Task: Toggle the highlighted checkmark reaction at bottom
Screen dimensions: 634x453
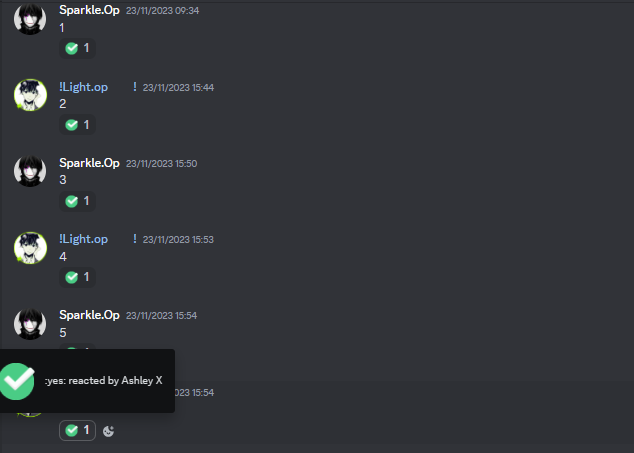Action: click(x=78, y=430)
